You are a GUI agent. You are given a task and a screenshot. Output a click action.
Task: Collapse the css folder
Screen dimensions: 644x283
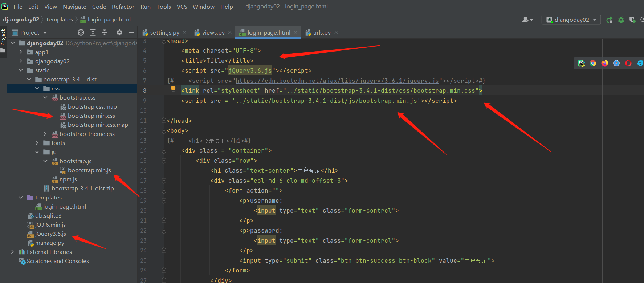[37, 88]
